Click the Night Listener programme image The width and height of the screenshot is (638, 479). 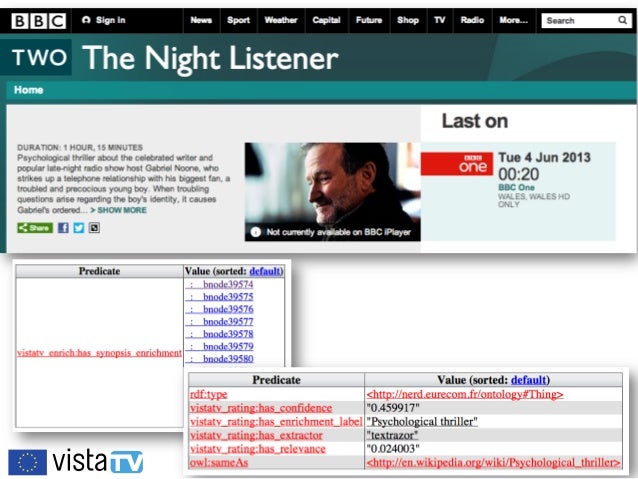332,192
